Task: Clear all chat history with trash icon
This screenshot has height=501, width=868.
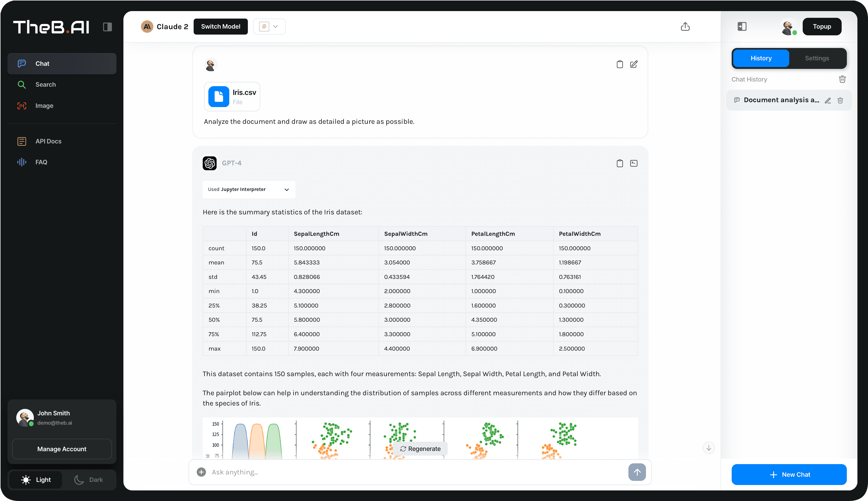Action: tap(842, 79)
